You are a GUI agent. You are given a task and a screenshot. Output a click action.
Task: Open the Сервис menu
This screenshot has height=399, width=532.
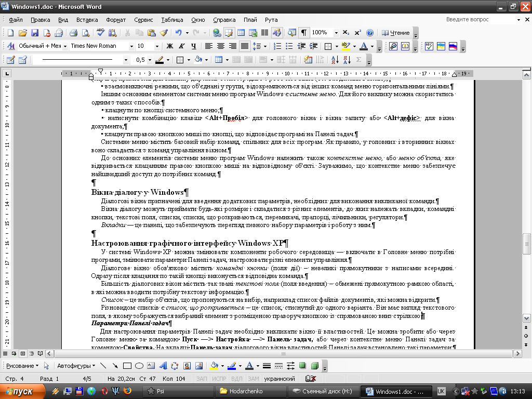[143, 20]
